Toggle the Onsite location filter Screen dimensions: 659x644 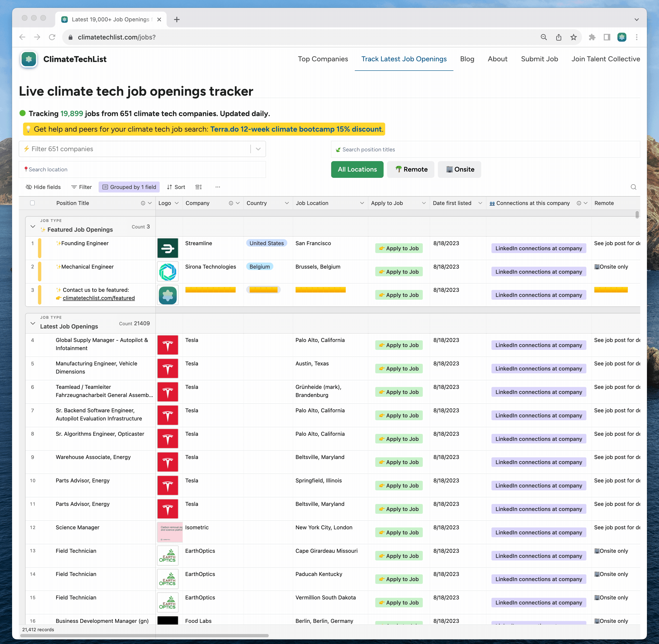(459, 169)
